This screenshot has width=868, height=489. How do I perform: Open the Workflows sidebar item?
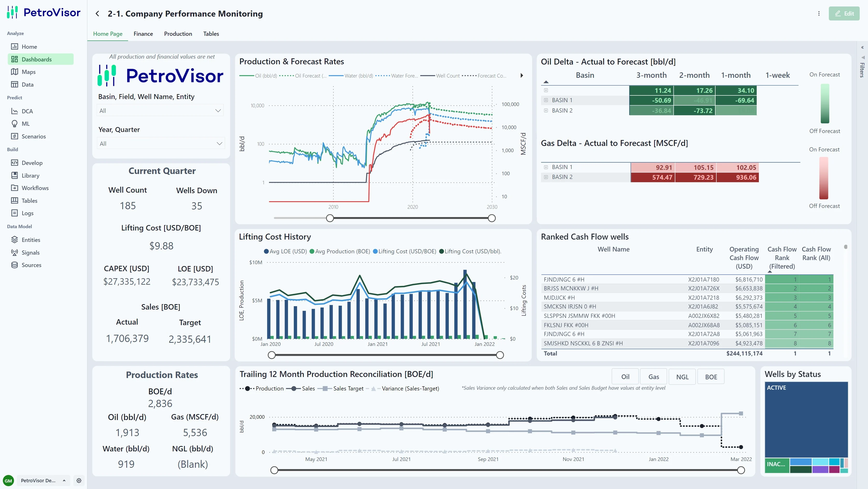35,188
